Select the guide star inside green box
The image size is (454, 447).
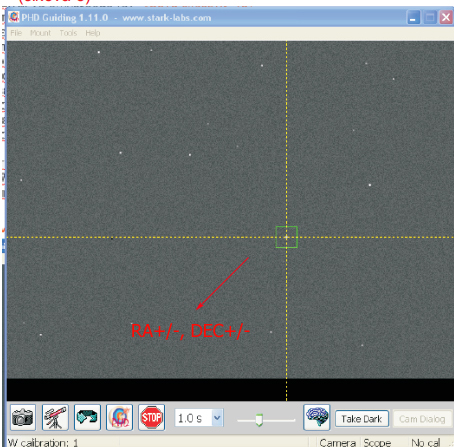tap(286, 237)
